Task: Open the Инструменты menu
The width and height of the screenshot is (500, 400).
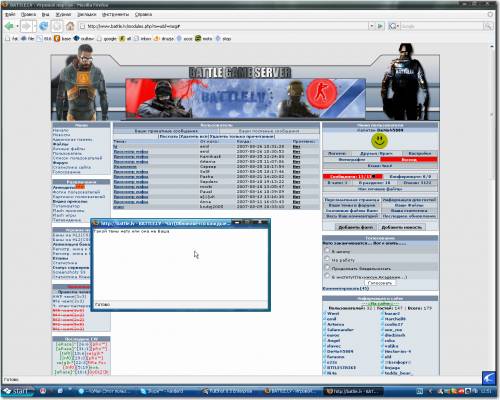Action: 115,14
